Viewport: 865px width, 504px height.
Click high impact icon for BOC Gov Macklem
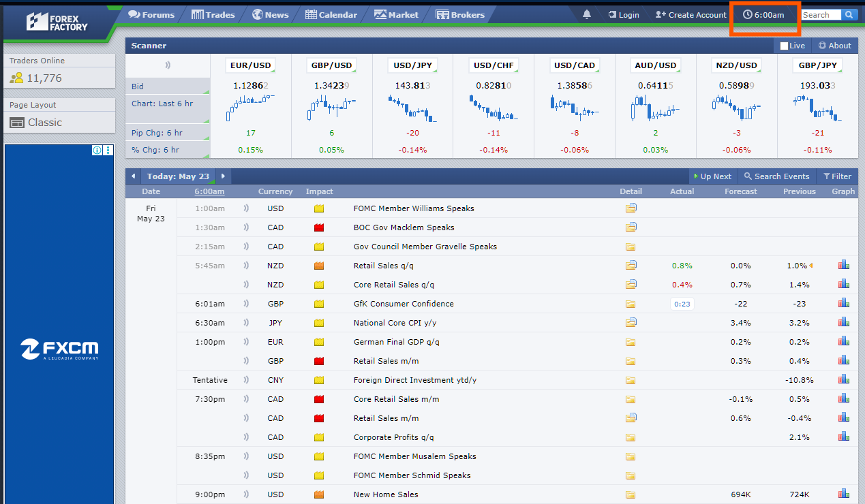319,227
